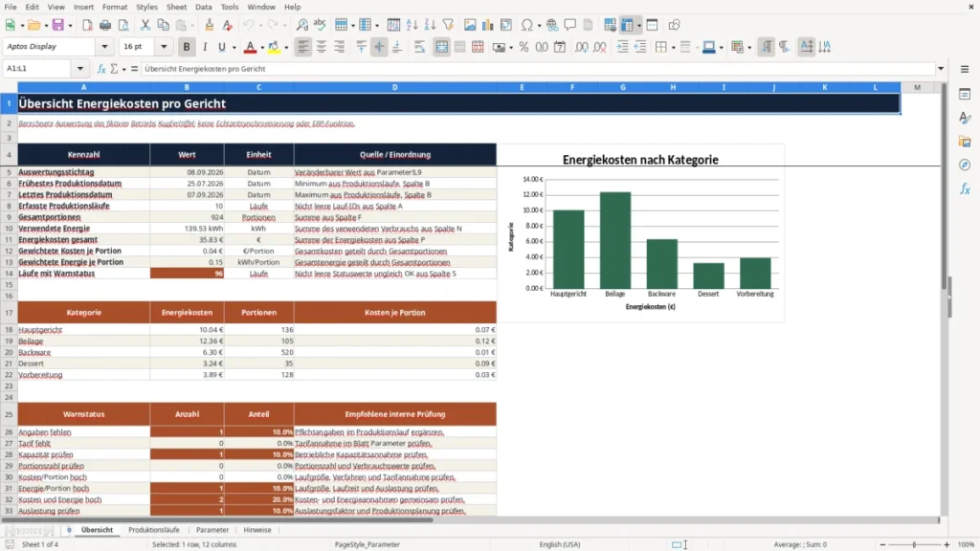Add a decimal place to the number format
The height and width of the screenshot is (551, 980).
click(x=581, y=47)
